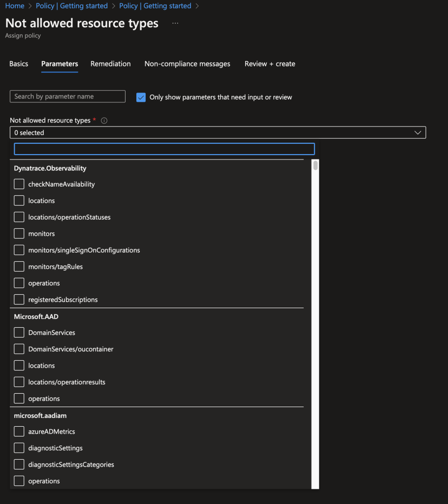The image size is (448, 504).
Task: Tick operations under microsoft.aadiam
Action: tap(19, 481)
